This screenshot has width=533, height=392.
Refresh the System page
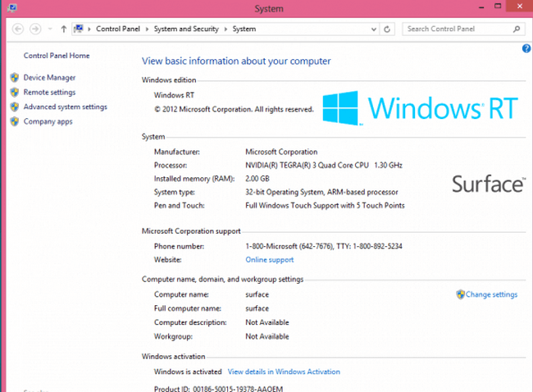(387, 30)
